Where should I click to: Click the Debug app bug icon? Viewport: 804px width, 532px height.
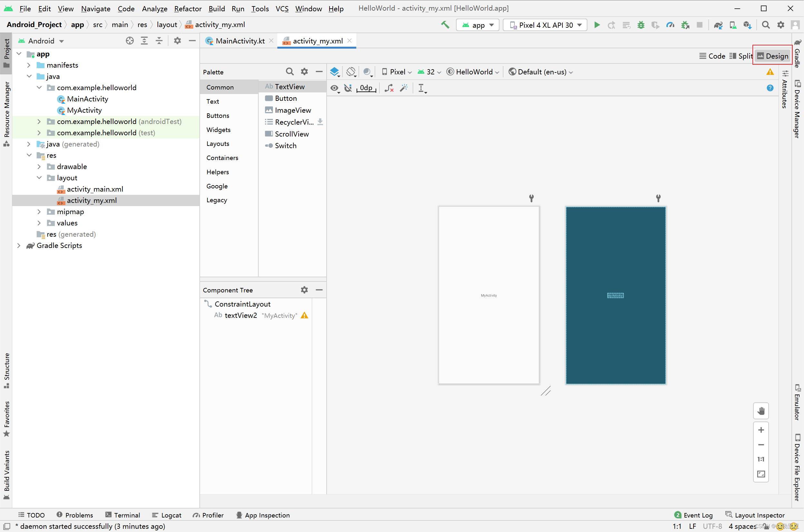point(641,25)
